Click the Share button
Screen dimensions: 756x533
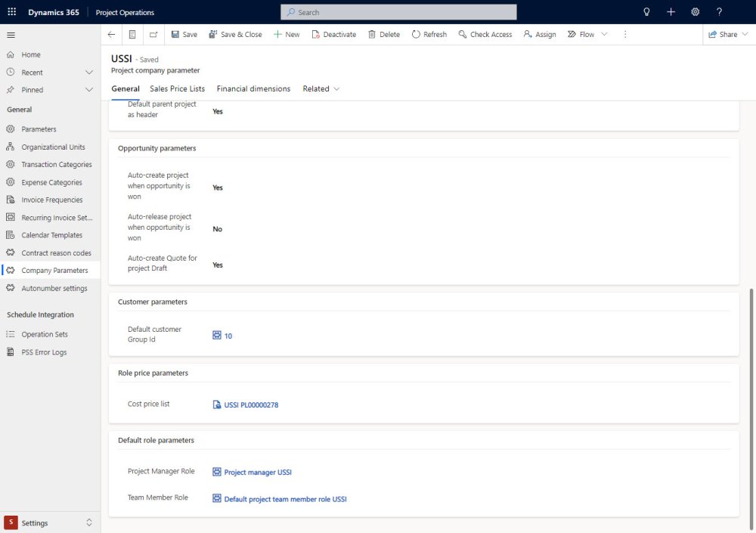pos(723,34)
